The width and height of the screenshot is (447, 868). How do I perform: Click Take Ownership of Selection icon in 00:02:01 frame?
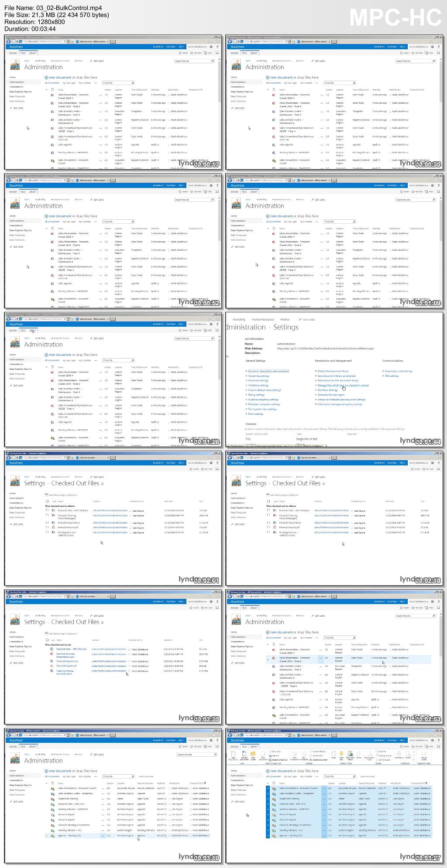[x=46, y=495]
